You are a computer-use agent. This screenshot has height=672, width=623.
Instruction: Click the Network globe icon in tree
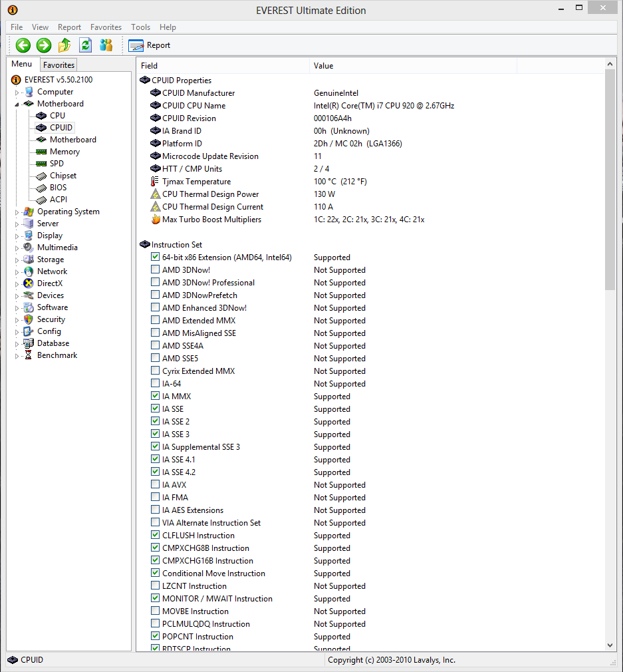tap(29, 271)
